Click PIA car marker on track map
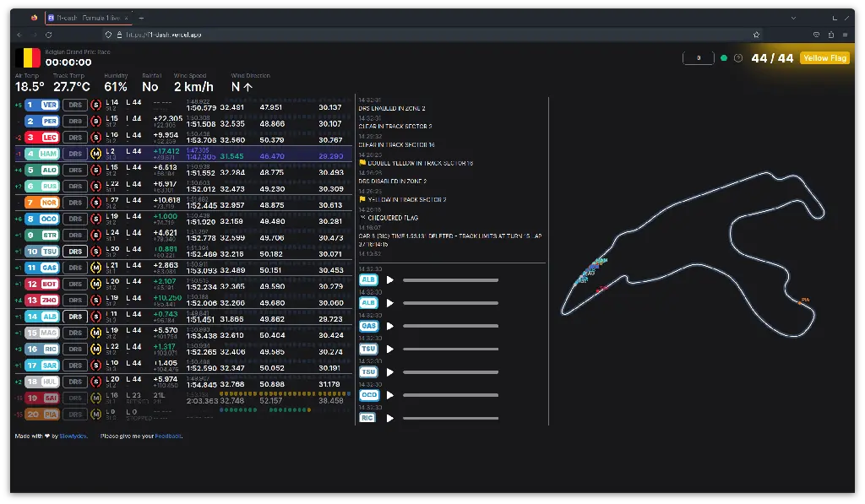This screenshot has height=504, width=865. pos(799,303)
